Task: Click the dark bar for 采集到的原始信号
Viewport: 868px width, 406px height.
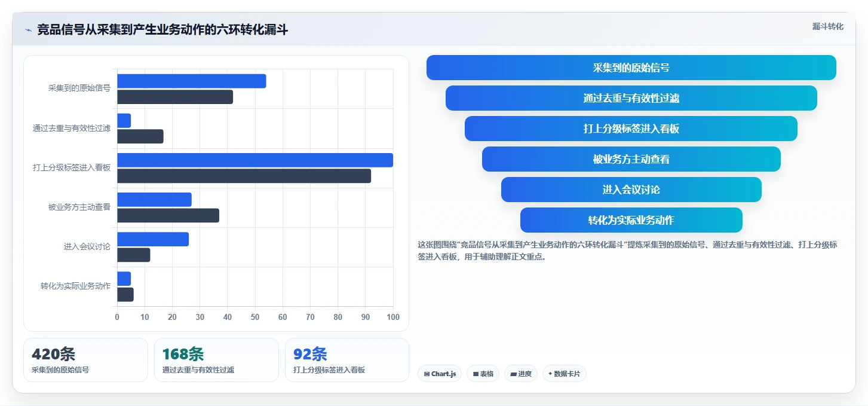Action: pos(175,97)
